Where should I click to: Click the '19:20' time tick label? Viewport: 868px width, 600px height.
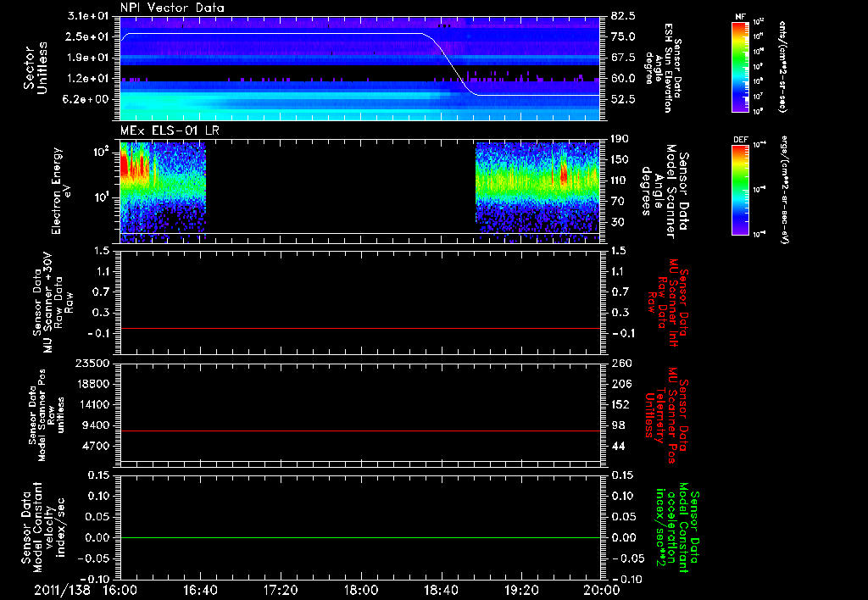pyautogui.click(x=521, y=590)
